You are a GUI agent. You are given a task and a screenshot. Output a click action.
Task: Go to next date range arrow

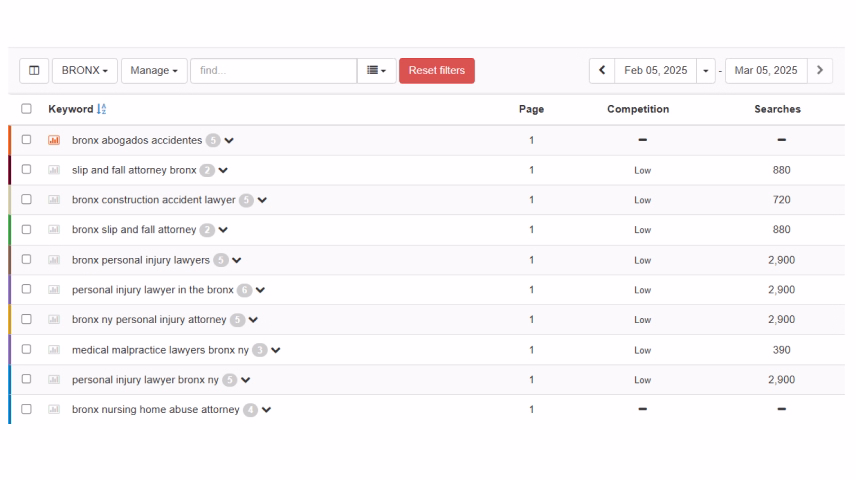point(819,70)
